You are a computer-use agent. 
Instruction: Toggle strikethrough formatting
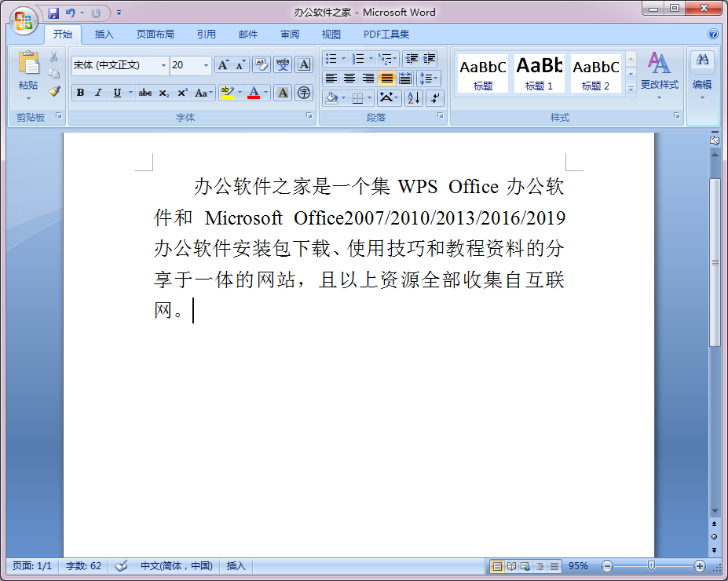(x=145, y=93)
